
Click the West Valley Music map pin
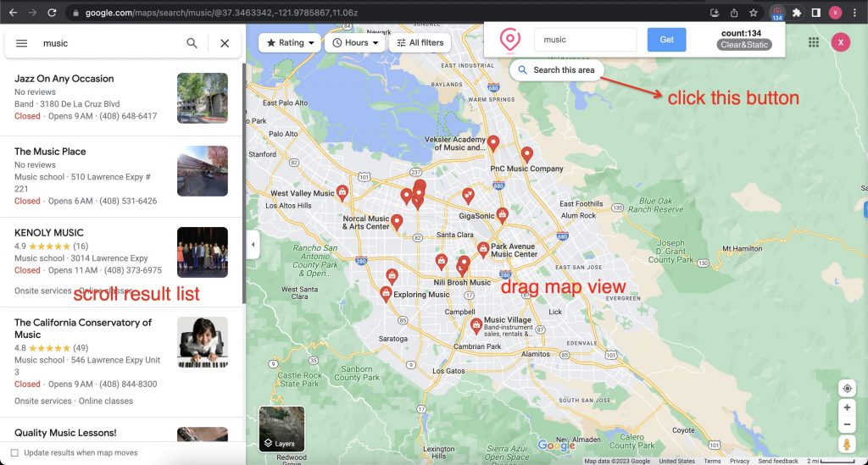click(342, 192)
